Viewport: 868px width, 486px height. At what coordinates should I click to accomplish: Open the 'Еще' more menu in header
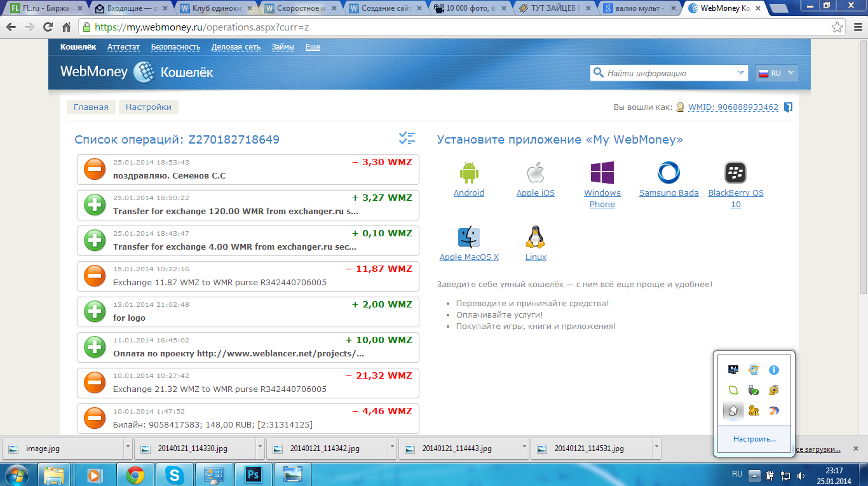(x=313, y=47)
